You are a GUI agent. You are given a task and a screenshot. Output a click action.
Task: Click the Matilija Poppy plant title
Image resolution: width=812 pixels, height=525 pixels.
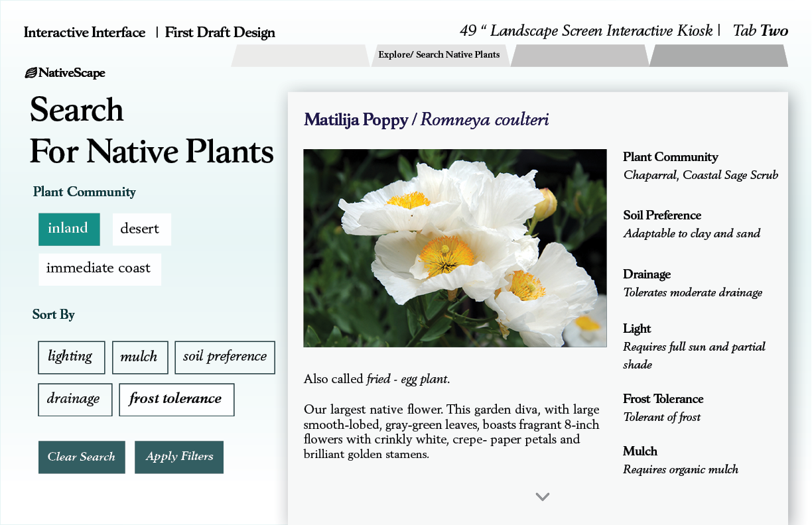tap(426, 120)
